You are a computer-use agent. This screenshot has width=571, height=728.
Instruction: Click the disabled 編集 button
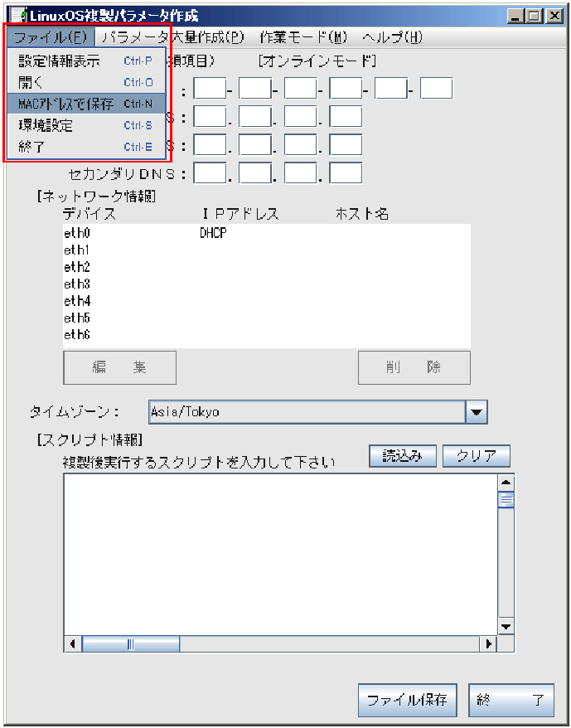(x=120, y=367)
